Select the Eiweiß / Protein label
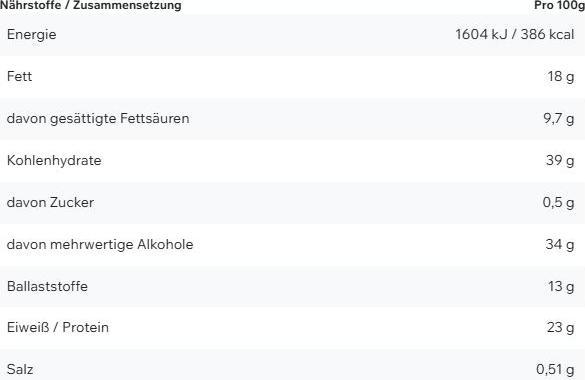 pos(58,327)
